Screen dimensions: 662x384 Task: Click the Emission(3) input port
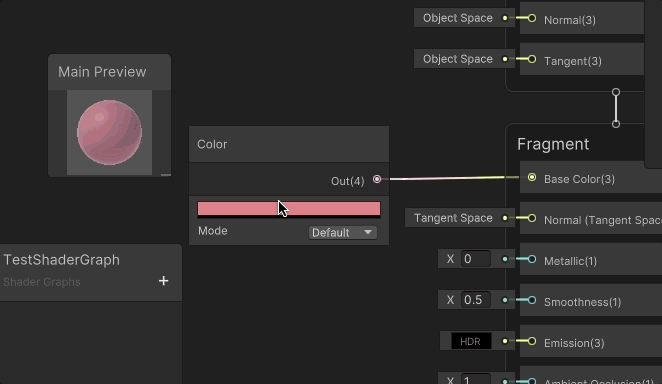pos(532,341)
